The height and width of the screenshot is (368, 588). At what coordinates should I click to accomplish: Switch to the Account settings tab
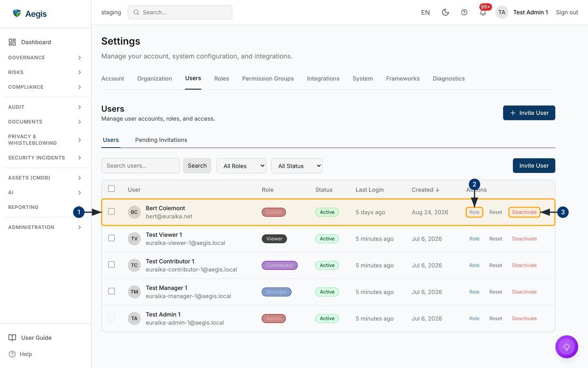[113, 79]
